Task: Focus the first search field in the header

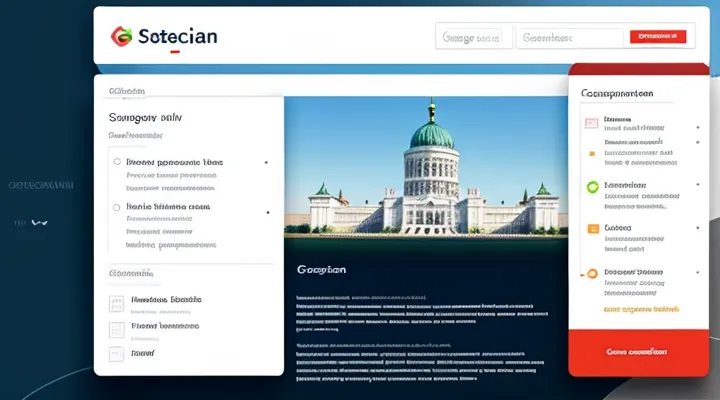Action: pos(474,36)
